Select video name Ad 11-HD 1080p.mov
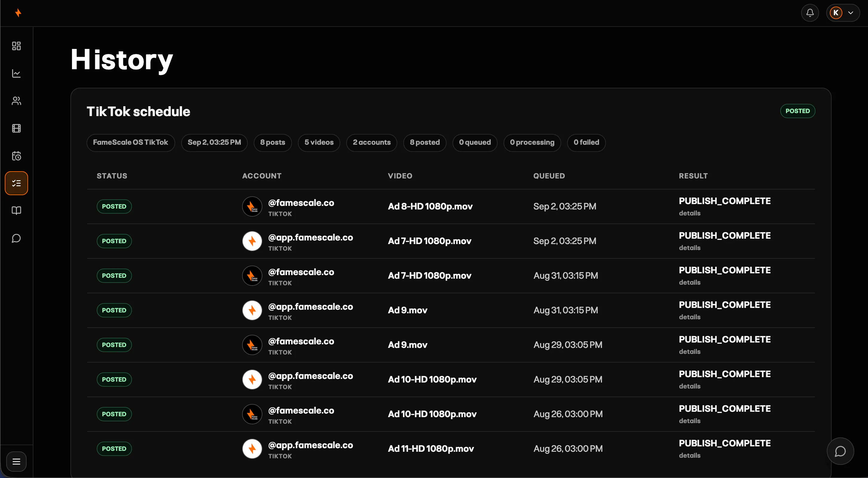Image resolution: width=868 pixels, height=478 pixels. (x=431, y=449)
